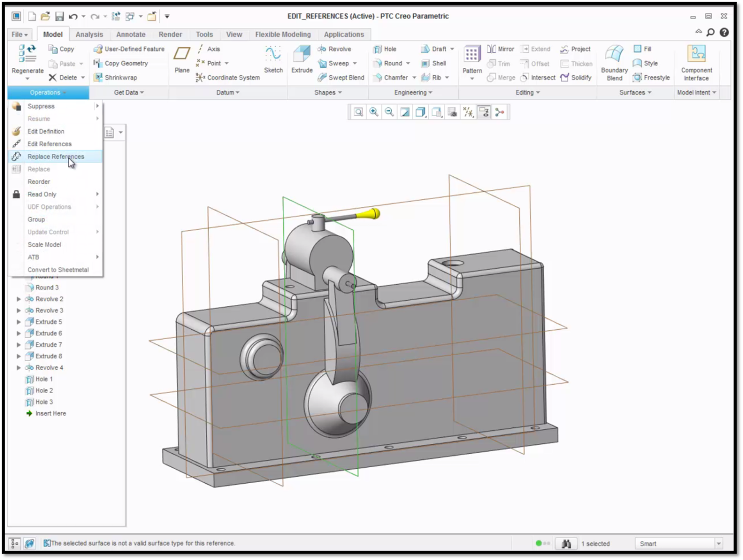Switch to the Analysis ribbon tab
Screen dimensions: 743x560
click(x=89, y=34)
